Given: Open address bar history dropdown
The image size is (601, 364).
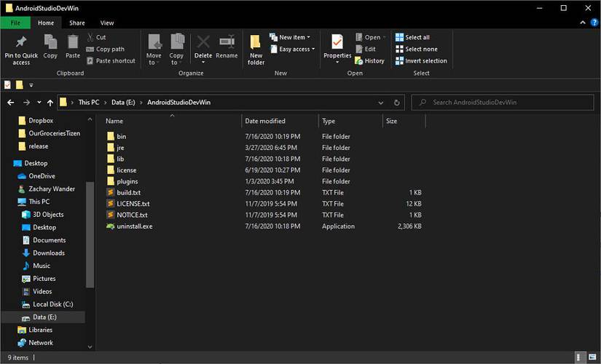Looking at the screenshot, I should 380,103.
